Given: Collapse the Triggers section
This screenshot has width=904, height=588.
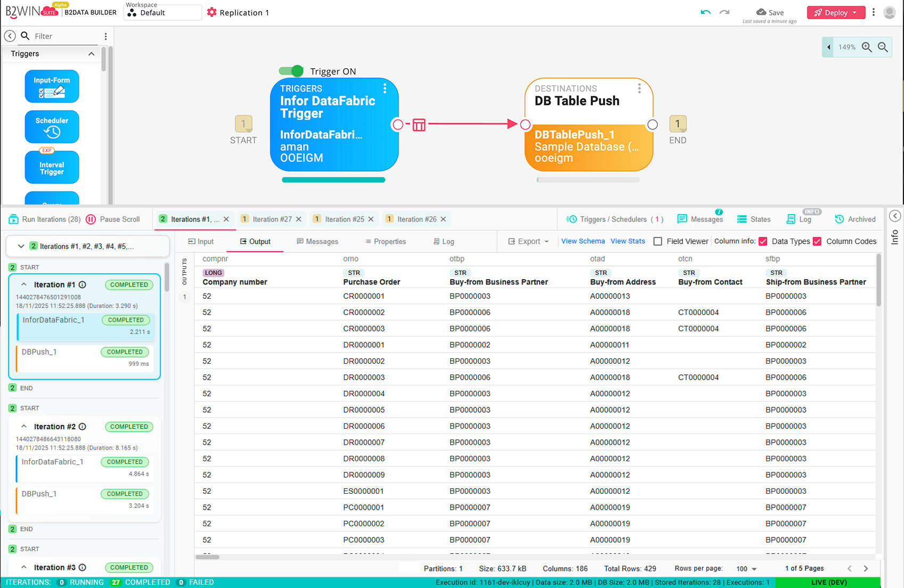Looking at the screenshot, I should [91, 54].
